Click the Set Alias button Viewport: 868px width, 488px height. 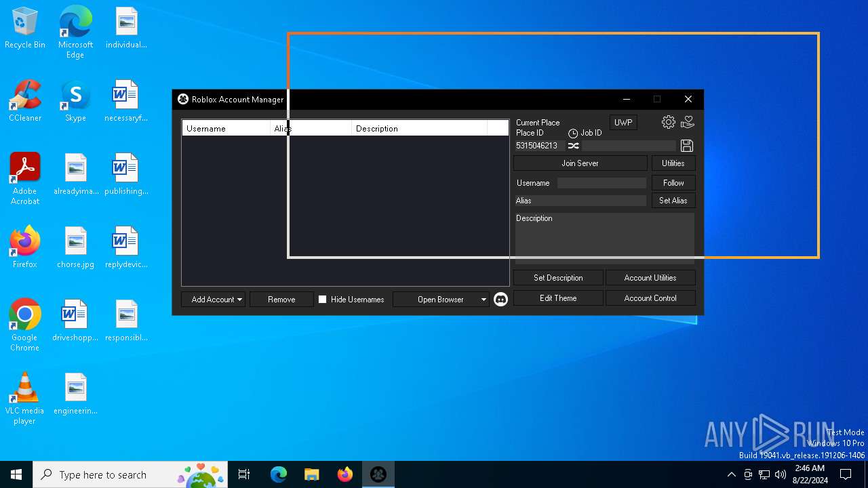(x=673, y=201)
